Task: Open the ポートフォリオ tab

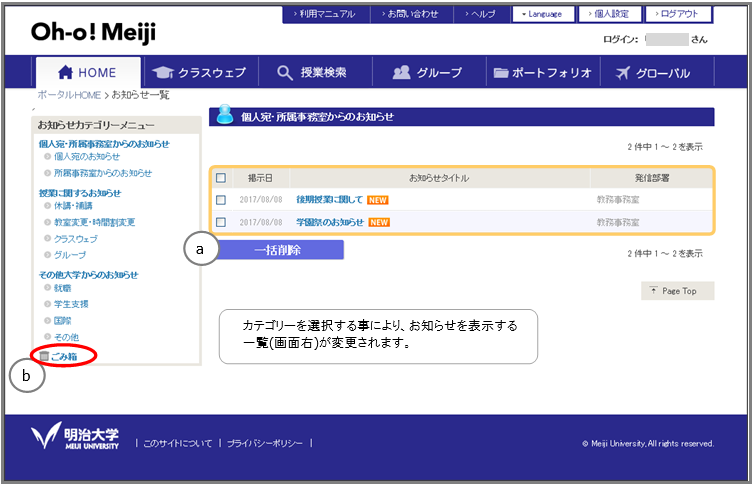Action: (543, 72)
